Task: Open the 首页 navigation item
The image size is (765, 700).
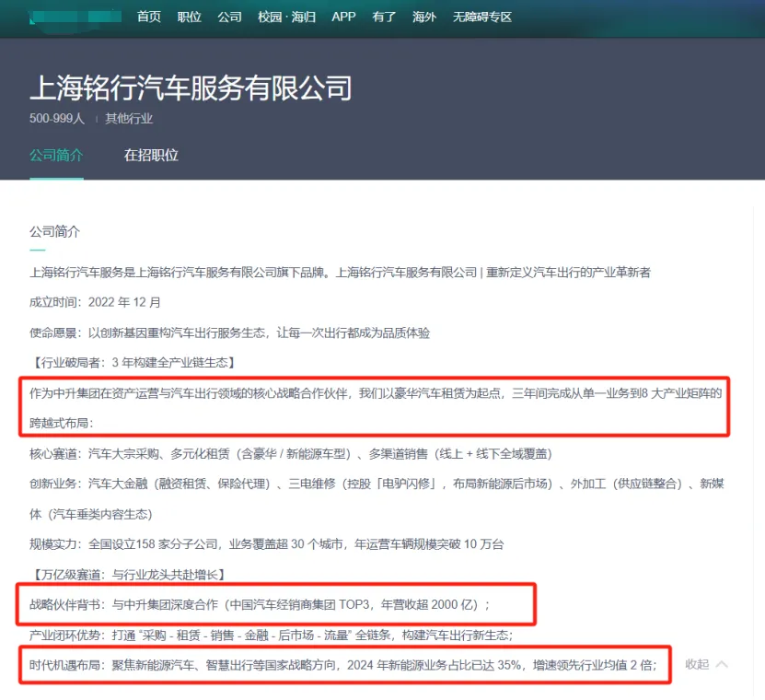Action: [x=149, y=17]
